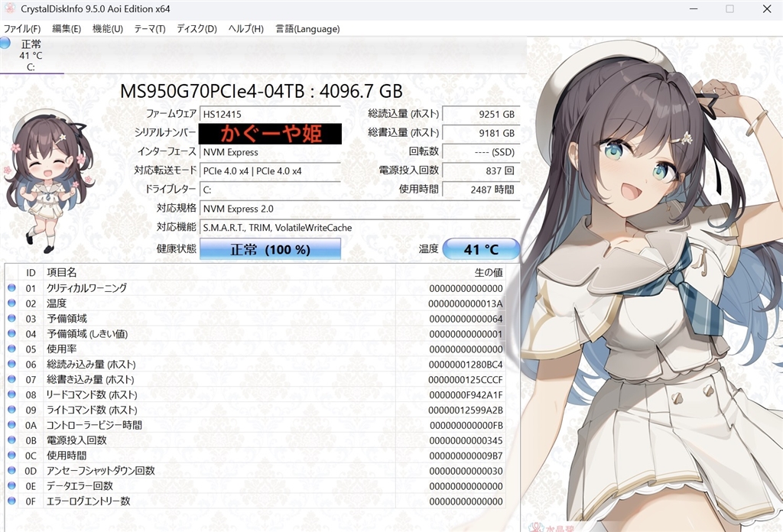Open the ヘルプ(H) menu
Image resolution: width=783 pixels, height=532 pixels.
pyautogui.click(x=245, y=29)
